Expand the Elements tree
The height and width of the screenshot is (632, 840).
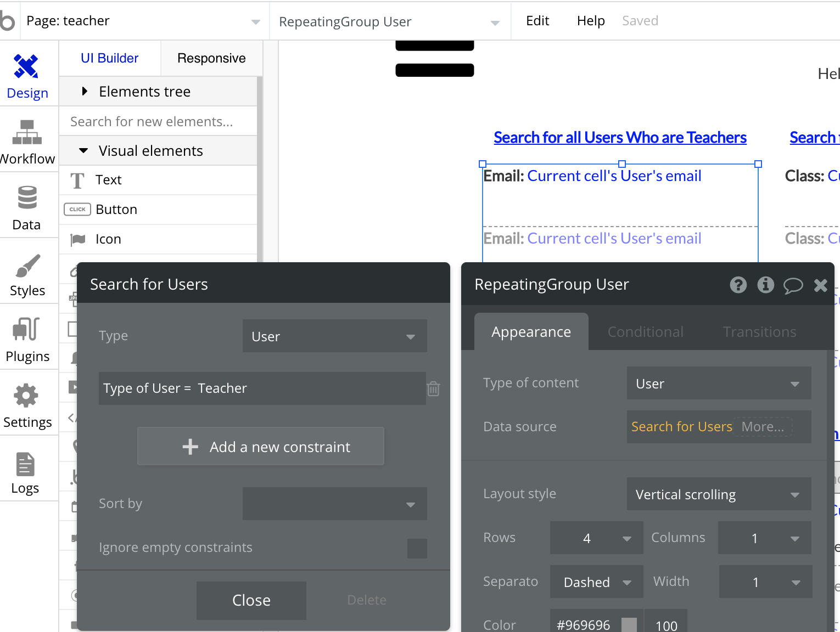click(x=158, y=92)
